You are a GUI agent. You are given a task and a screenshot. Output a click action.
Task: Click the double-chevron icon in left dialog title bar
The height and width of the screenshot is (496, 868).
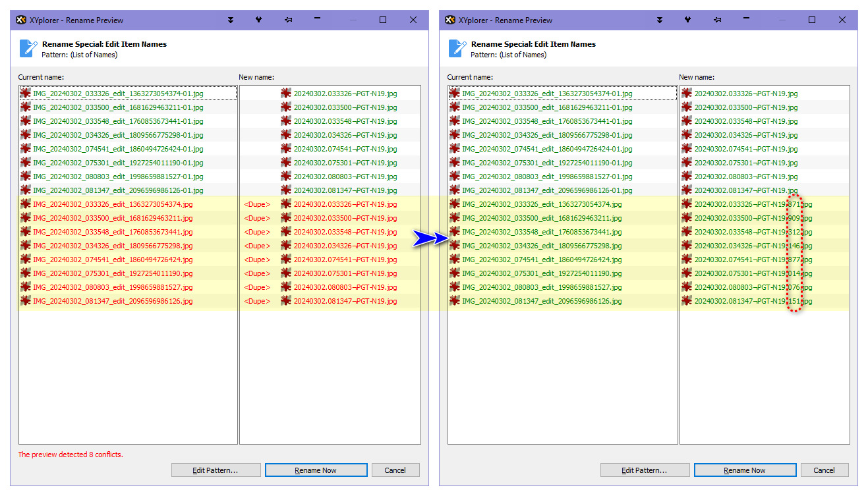click(x=231, y=20)
